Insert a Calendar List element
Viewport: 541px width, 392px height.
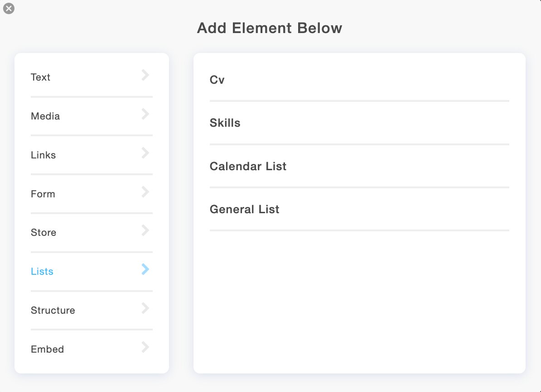(x=359, y=167)
